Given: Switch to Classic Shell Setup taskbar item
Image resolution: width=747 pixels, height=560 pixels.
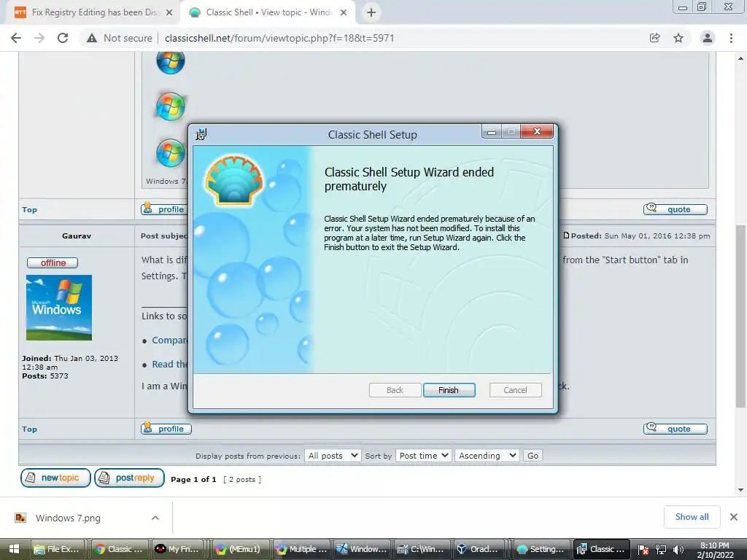Looking at the screenshot, I should (x=602, y=549).
